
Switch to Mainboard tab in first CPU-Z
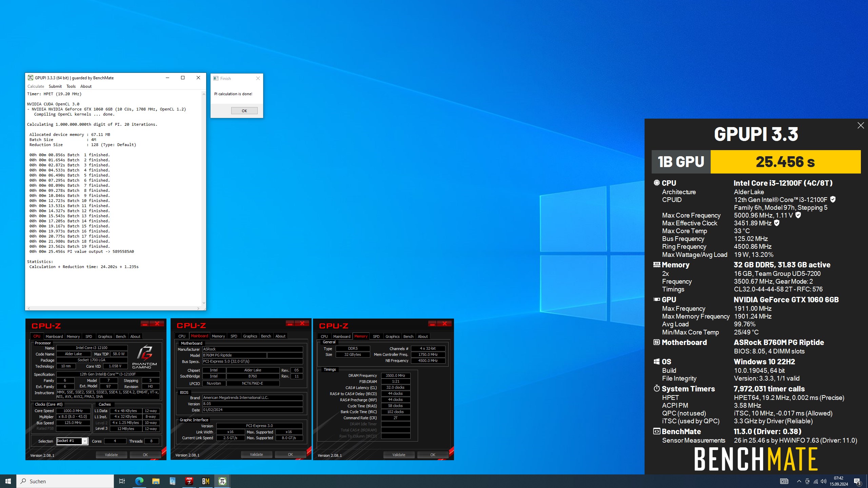point(54,336)
